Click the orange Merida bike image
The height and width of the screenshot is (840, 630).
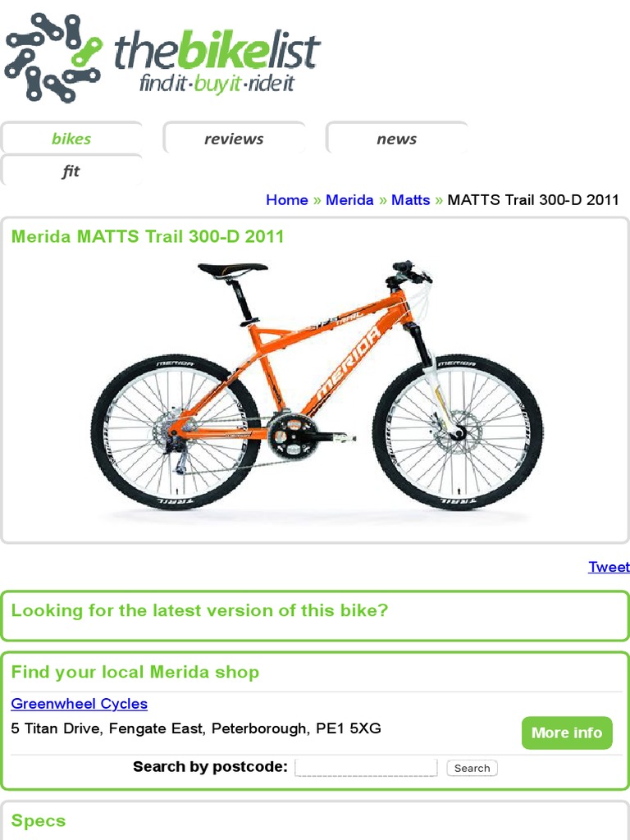[x=316, y=386]
